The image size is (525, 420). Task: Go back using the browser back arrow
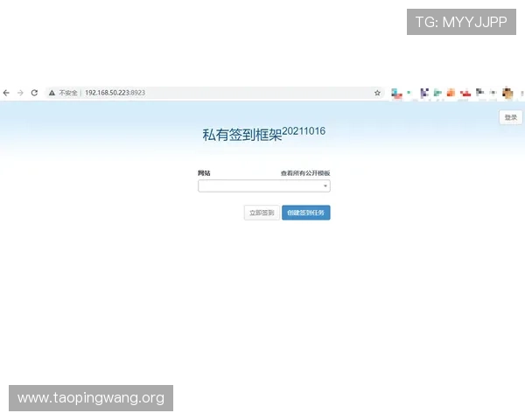tap(6, 93)
